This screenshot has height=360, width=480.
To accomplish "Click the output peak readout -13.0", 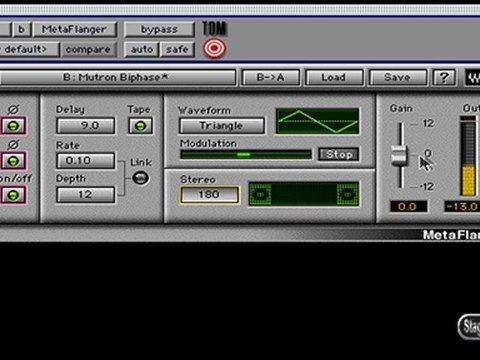I will click(x=463, y=207).
